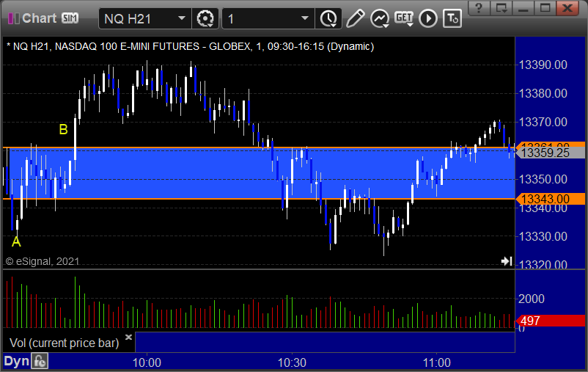Select the yellow B text label
The width and height of the screenshot is (588, 372).
click(x=63, y=130)
